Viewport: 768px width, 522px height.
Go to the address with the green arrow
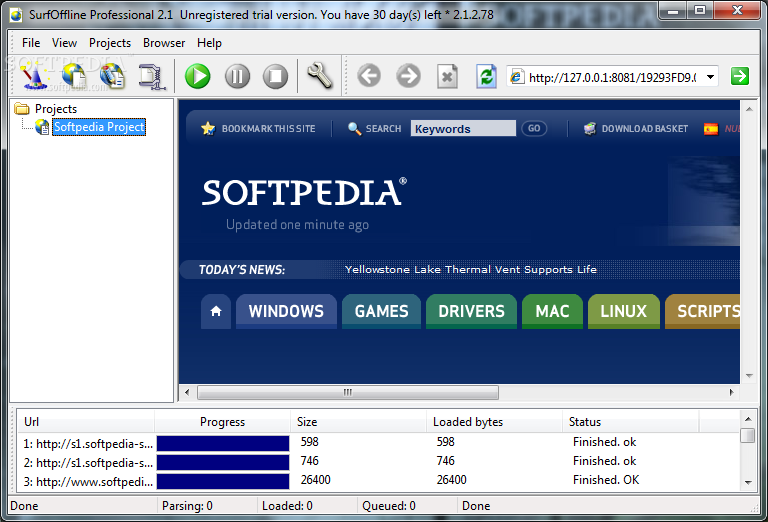pos(740,76)
